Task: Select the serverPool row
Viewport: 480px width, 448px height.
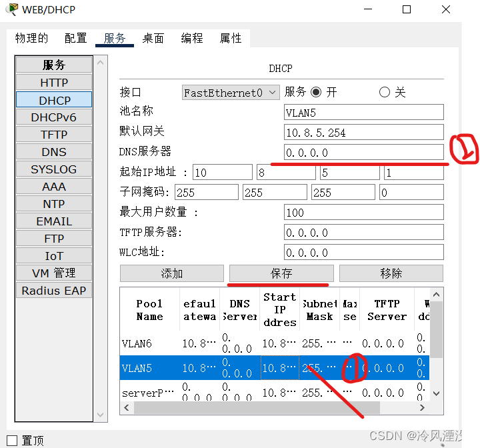Action: tap(275, 391)
